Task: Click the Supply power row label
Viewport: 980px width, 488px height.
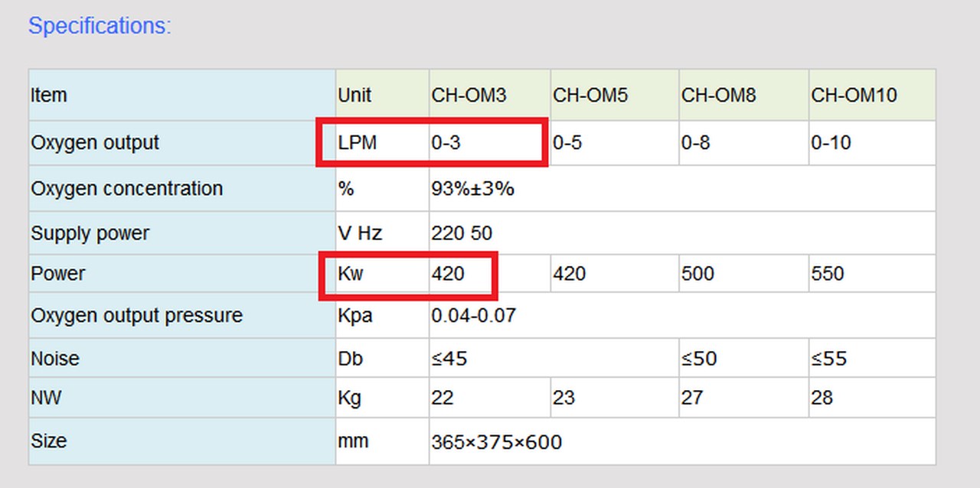Action: coord(90,234)
